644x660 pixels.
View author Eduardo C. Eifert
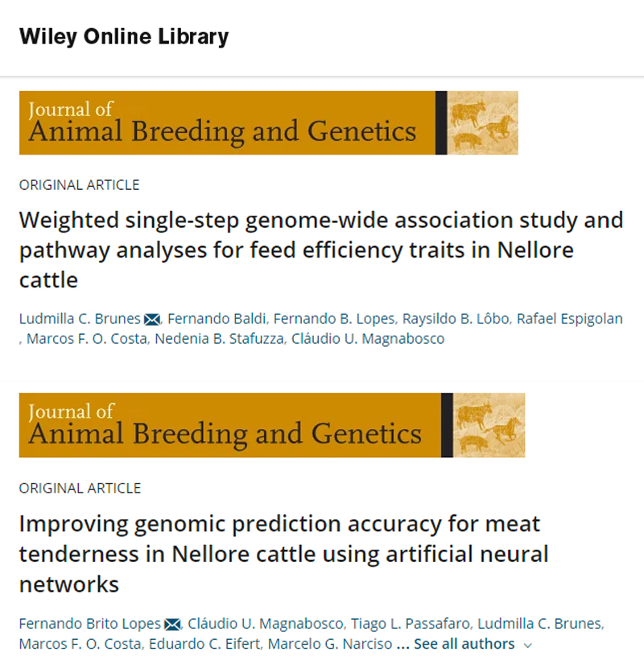(x=204, y=644)
